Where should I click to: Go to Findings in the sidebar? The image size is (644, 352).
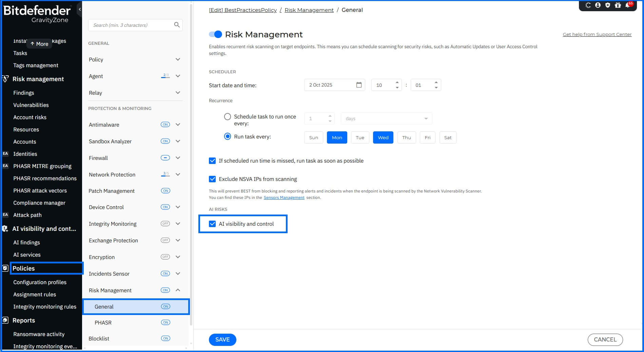[x=24, y=93]
